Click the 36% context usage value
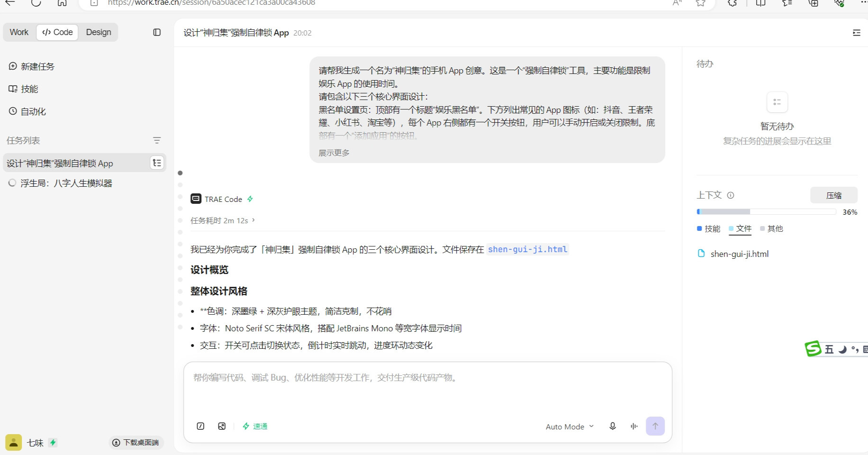 850,212
